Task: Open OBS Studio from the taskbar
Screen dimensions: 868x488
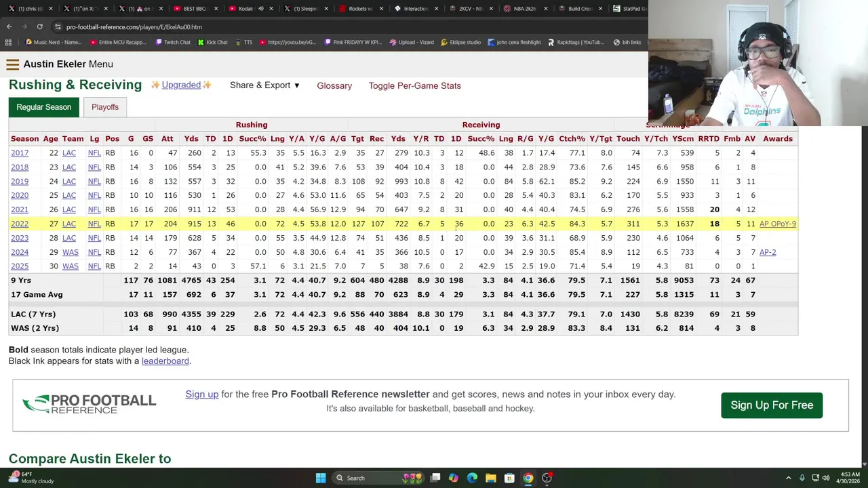Action: (547, 478)
